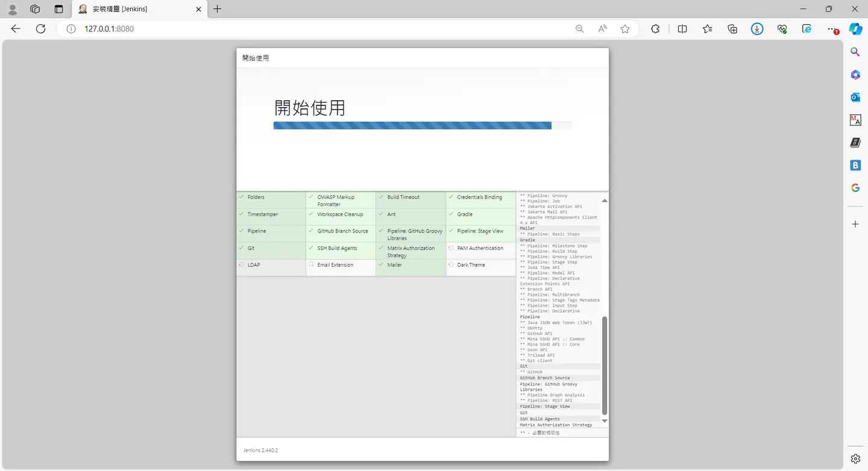Click the "** - 必要的相依性" legend text
Screen dimensions: 868x471
pos(539,432)
